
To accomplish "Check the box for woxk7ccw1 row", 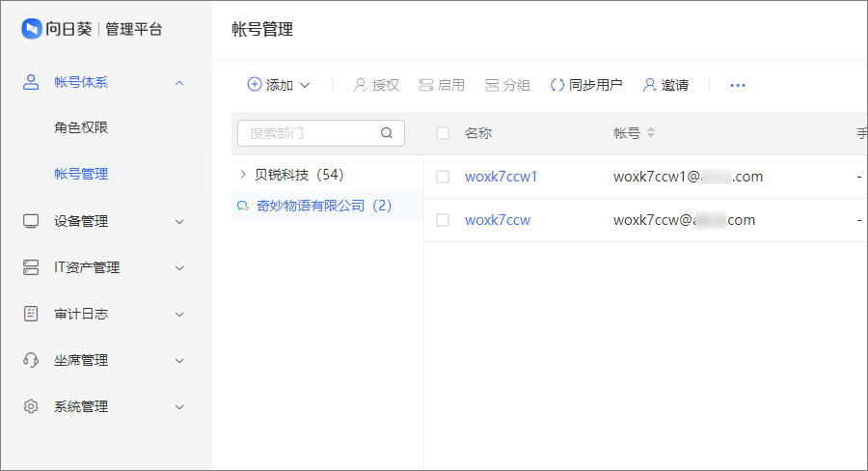I will [443, 177].
